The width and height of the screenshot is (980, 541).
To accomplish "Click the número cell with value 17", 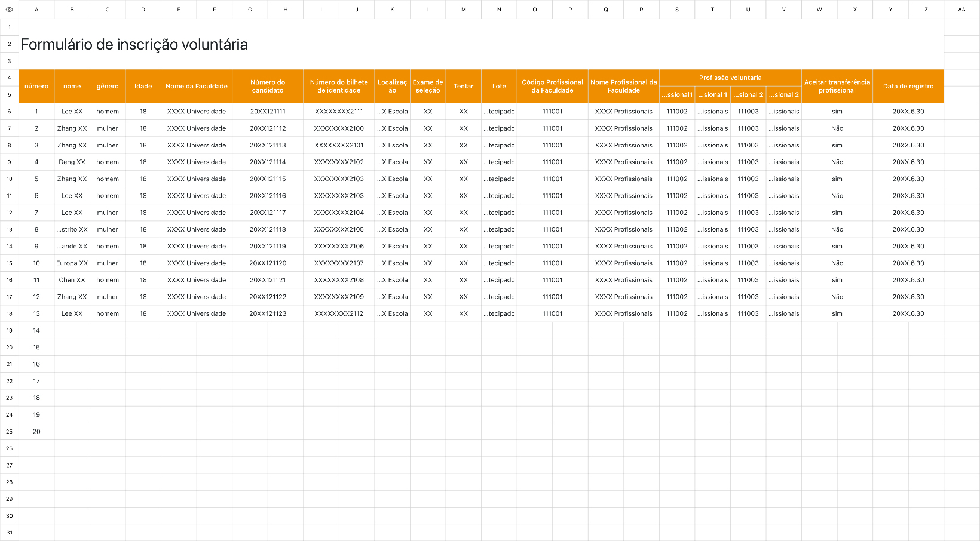I will pos(36,381).
